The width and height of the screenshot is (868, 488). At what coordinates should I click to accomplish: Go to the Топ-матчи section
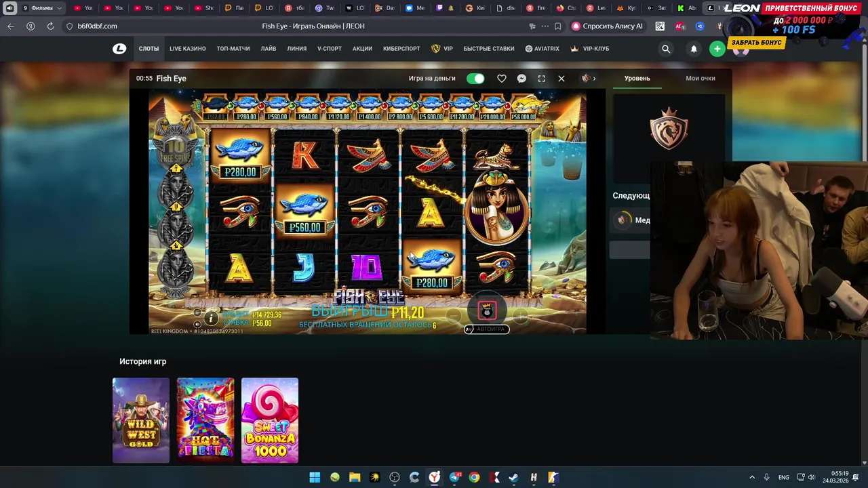pyautogui.click(x=233, y=49)
